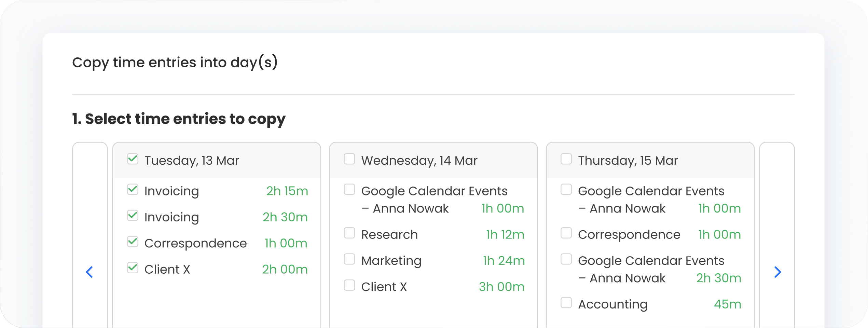868x328 pixels.
Task: Check Thursday's Correspondence 1h 00m entry
Action: tap(566, 233)
